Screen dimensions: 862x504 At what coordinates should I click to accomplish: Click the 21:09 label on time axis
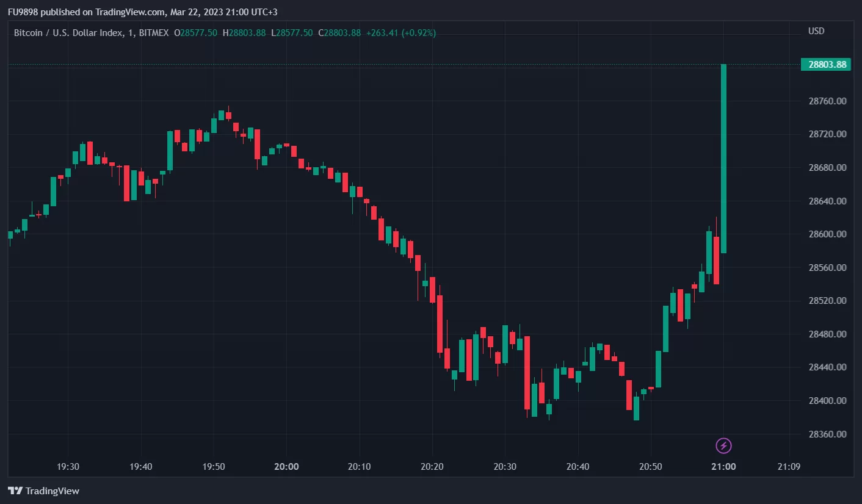point(789,467)
